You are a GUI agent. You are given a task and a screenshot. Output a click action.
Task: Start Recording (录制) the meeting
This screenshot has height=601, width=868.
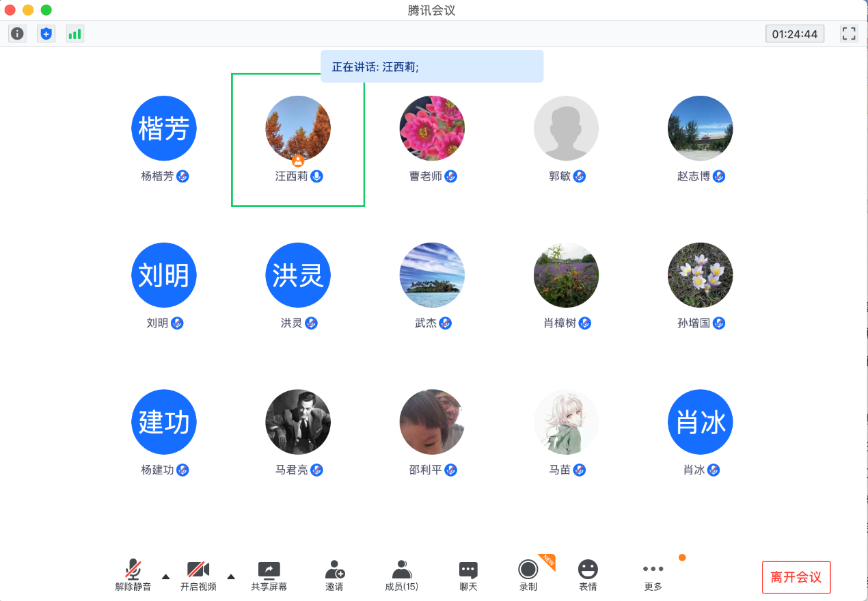[528, 575]
